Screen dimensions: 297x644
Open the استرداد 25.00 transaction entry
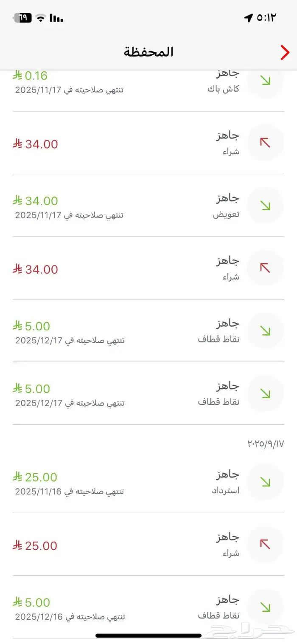click(148, 481)
